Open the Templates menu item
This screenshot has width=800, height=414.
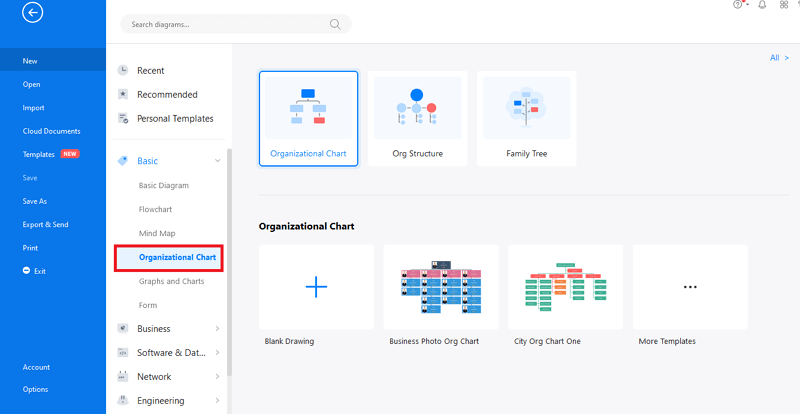pos(39,154)
